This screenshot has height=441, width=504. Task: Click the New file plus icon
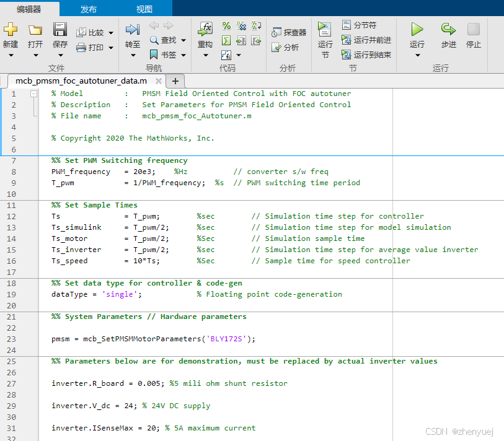(x=11, y=30)
